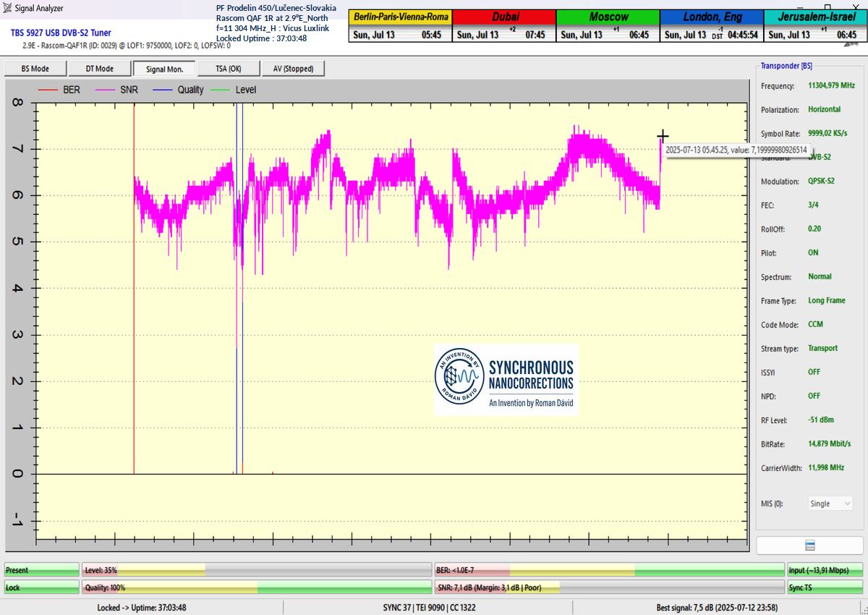Click the list icon button below MIS

pos(810,545)
